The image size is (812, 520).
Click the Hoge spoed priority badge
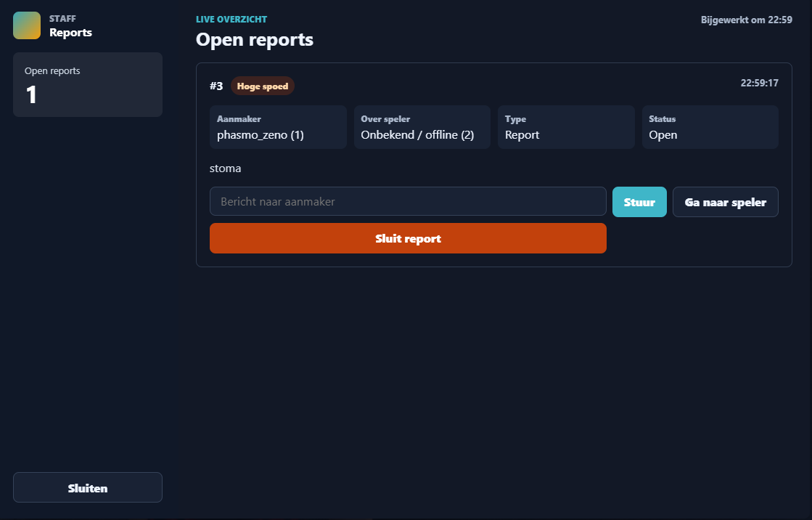point(263,86)
